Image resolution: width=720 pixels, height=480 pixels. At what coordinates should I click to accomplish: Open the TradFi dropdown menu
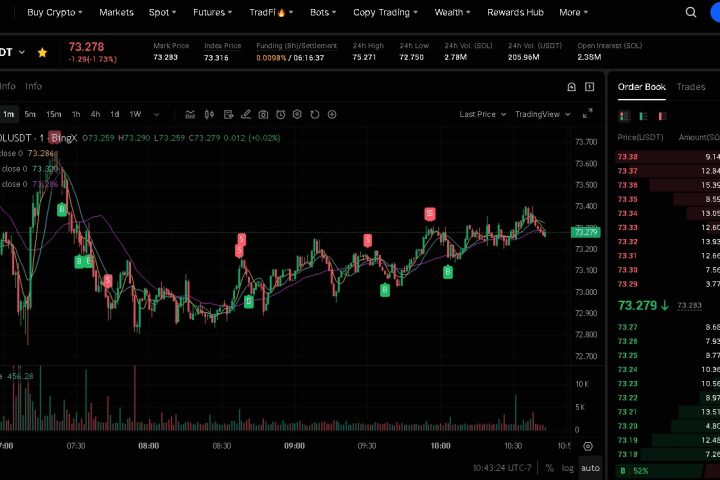(x=271, y=12)
